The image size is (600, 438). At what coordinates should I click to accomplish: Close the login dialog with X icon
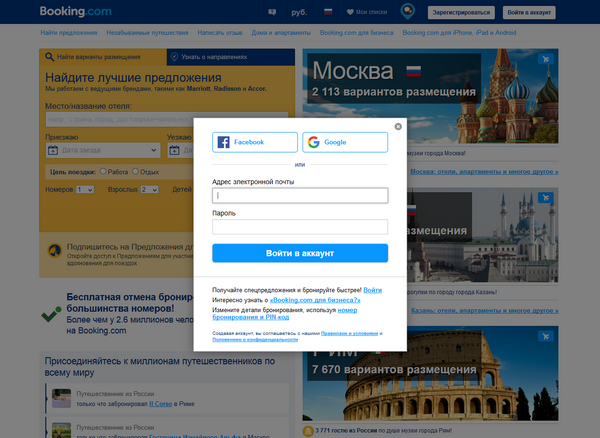(398, 127)
